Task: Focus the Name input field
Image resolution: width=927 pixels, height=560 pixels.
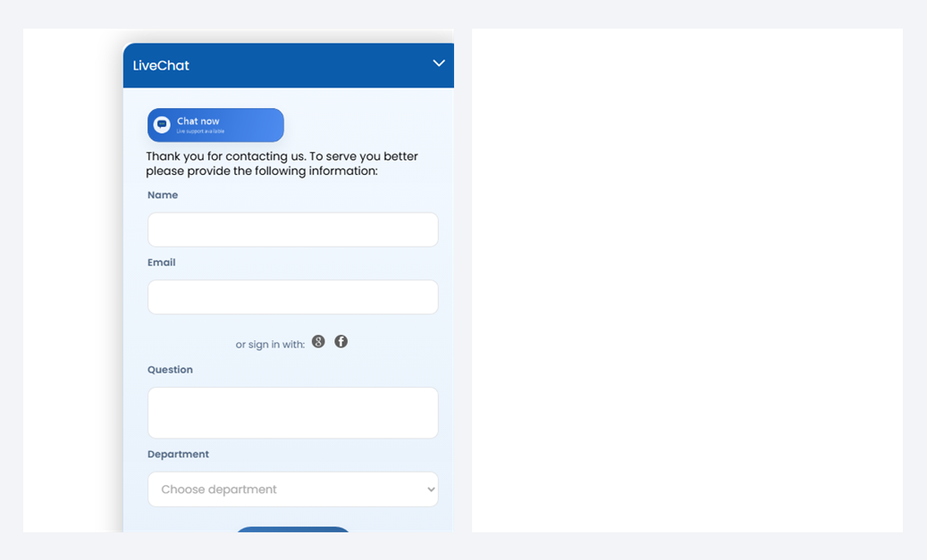Action: coord(292,230)
